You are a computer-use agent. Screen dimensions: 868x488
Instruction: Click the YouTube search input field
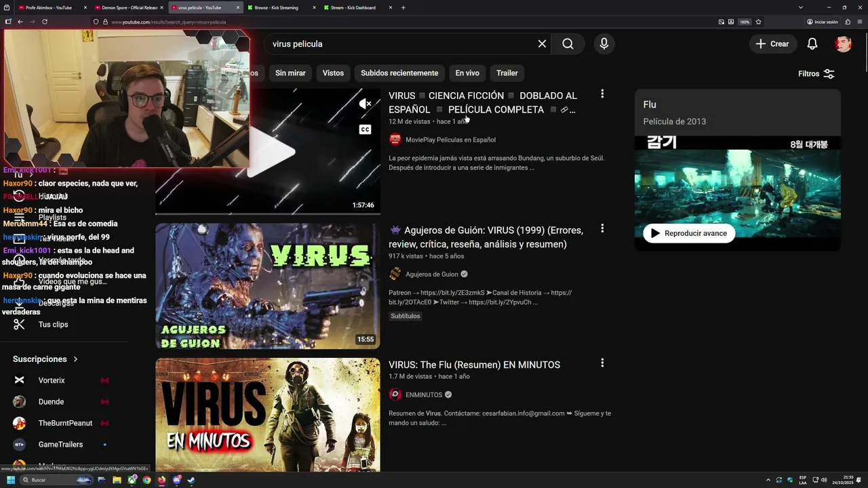400,44
